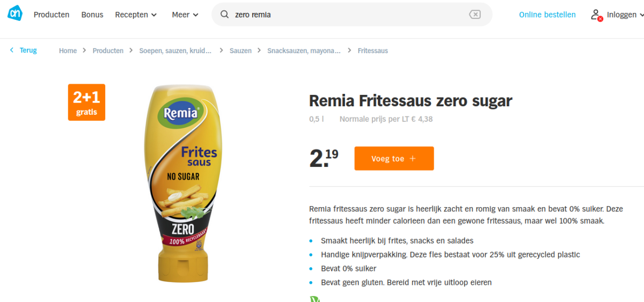This screenshot has width=644, height=302.
Task: Click the green vegetarian icon
Action: coord(314,298)
